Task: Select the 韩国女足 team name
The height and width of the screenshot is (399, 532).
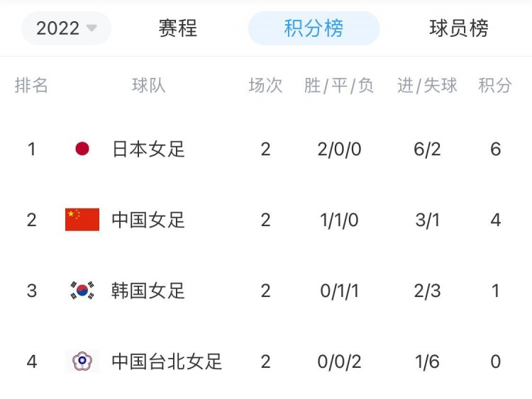Action: tap(148, 291)
